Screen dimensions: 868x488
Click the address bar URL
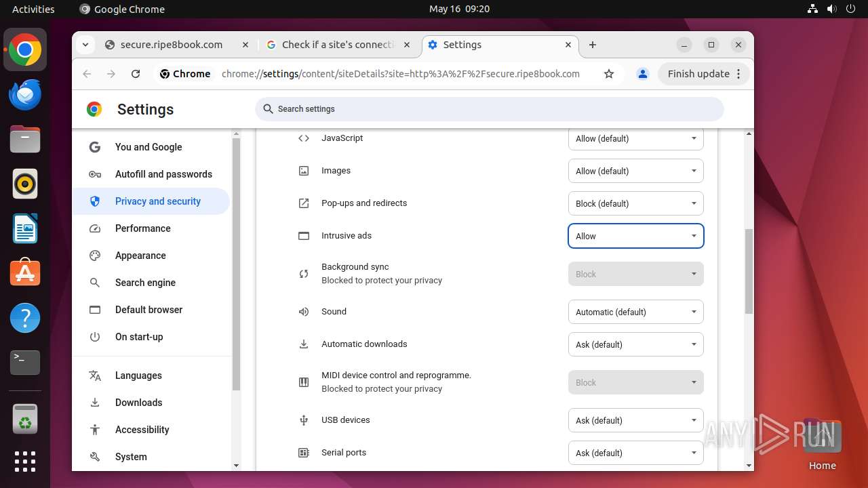point(401,74)
